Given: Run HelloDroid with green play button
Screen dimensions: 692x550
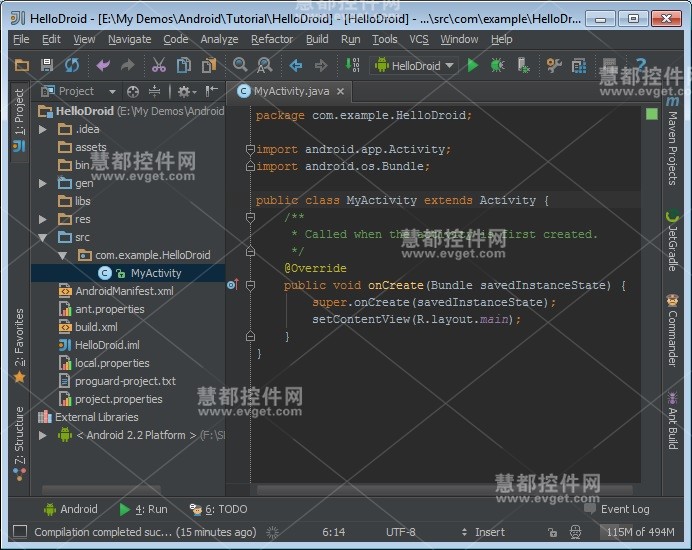Looking at the screenshot, I should [473, 65].
